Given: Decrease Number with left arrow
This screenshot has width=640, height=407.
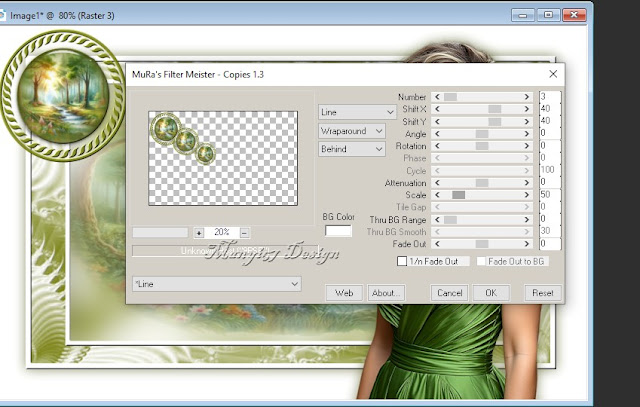Looking at the screenshot, I should point(437,97).
